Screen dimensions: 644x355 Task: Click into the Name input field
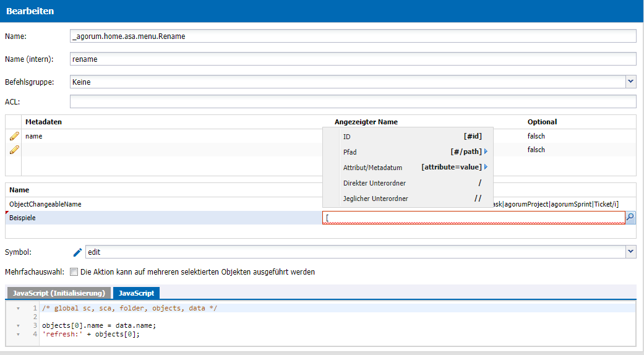click(x=353, y=36)
